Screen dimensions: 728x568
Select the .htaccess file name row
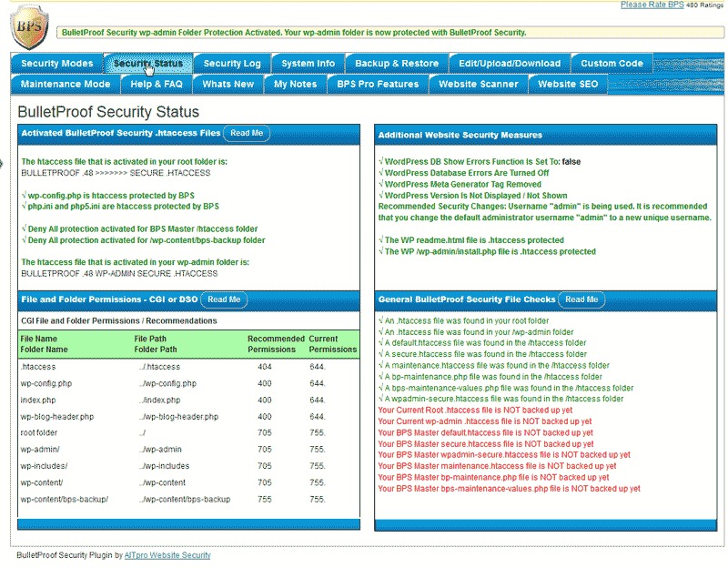[38, 367]
